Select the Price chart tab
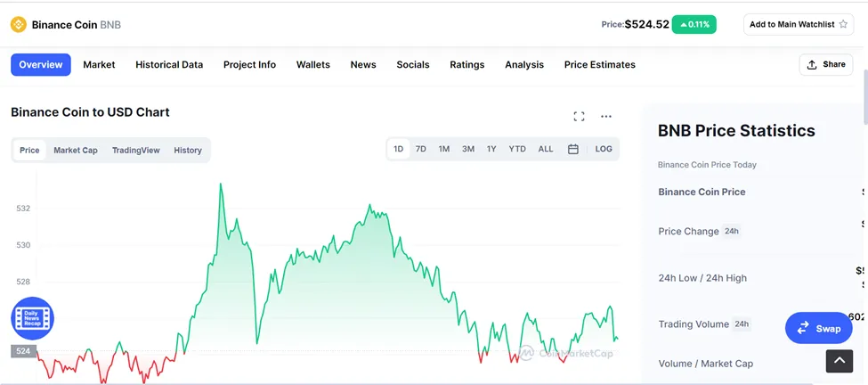Viewport: 868px width, 385px height. click(x=29, y=150)
